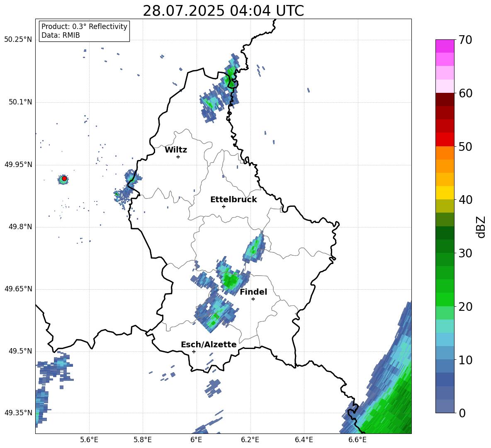Click the 5.8°E longitude label
This screenshot has height=448, width=491.
click(x=143, y=440)
